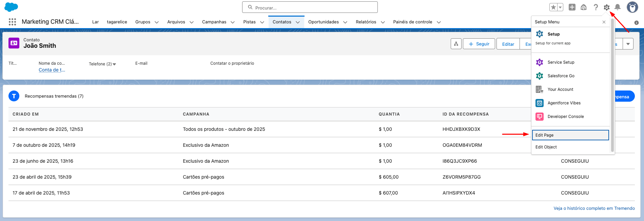Click the global actions plus icon

coord(572,7)
